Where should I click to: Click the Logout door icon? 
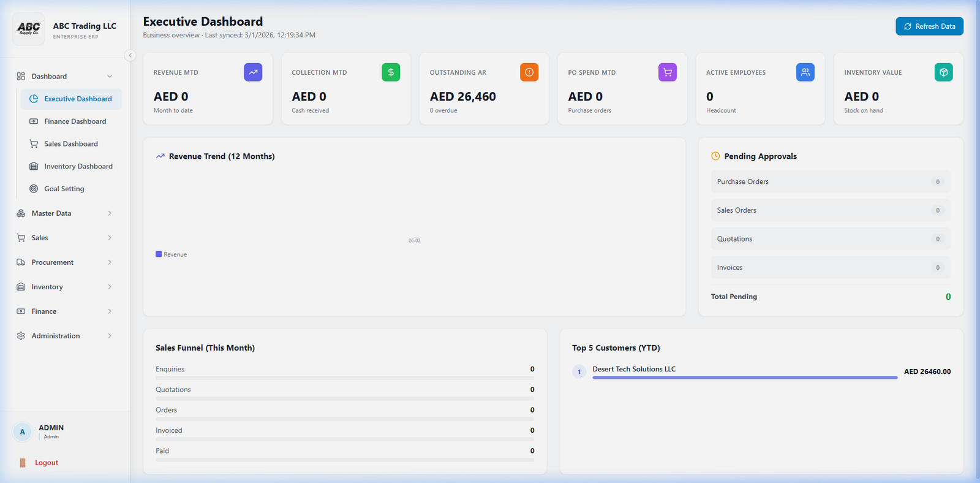point(23,463)
